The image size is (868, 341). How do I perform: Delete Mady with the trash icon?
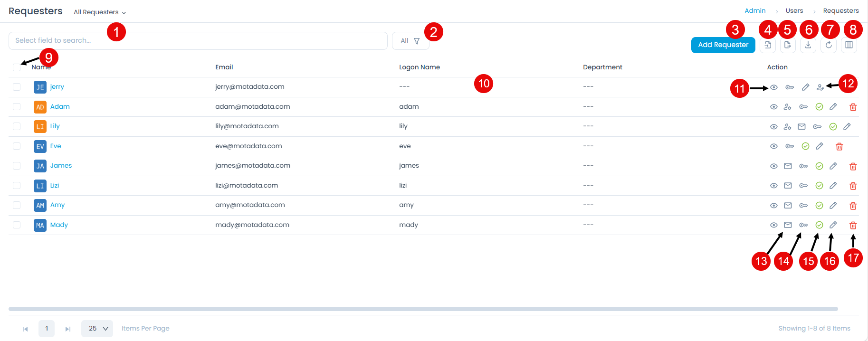click(x=853, y=225)
